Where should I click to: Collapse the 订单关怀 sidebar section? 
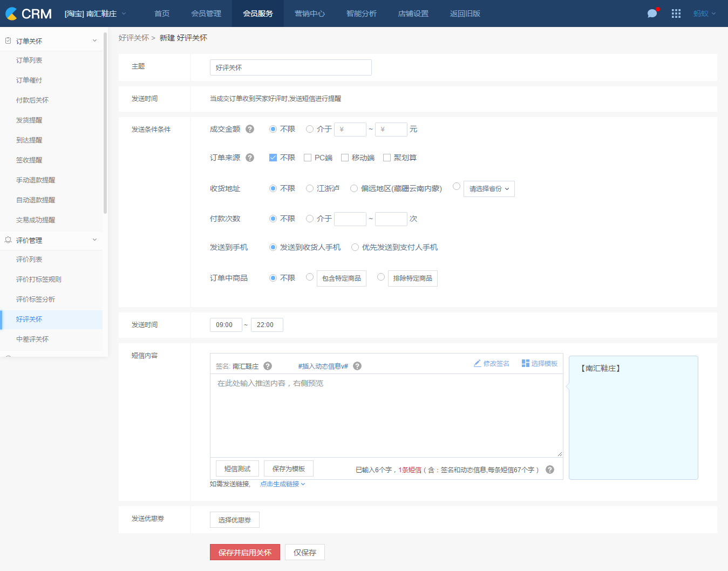(x=94, y=41)
